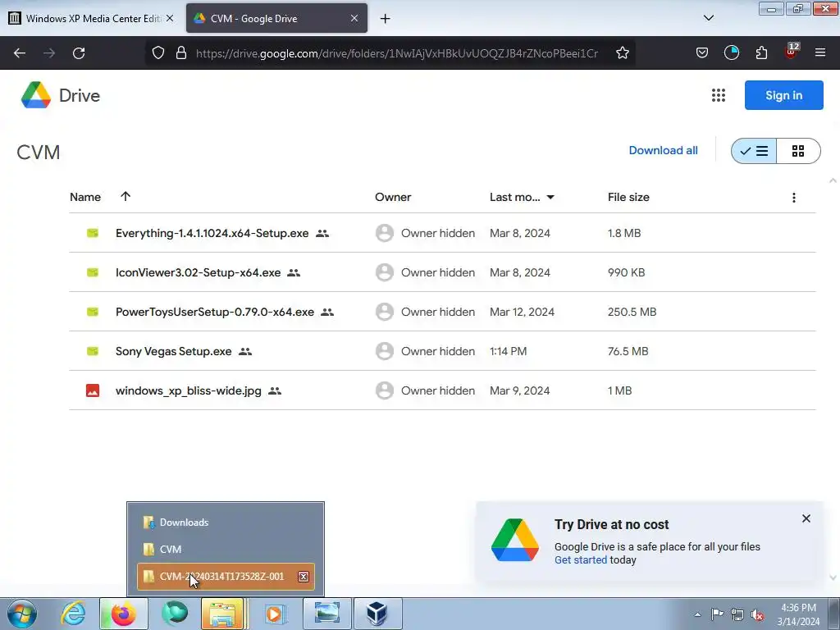
Task: Open CVM window from taskbar preview list
Action: pyautogui.click(x=226, y=549)
